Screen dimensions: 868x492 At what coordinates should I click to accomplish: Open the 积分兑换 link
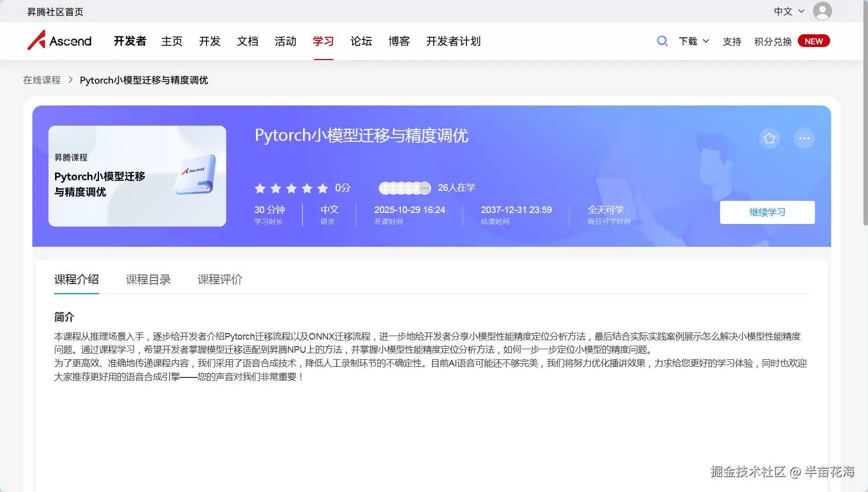(773, 41)
